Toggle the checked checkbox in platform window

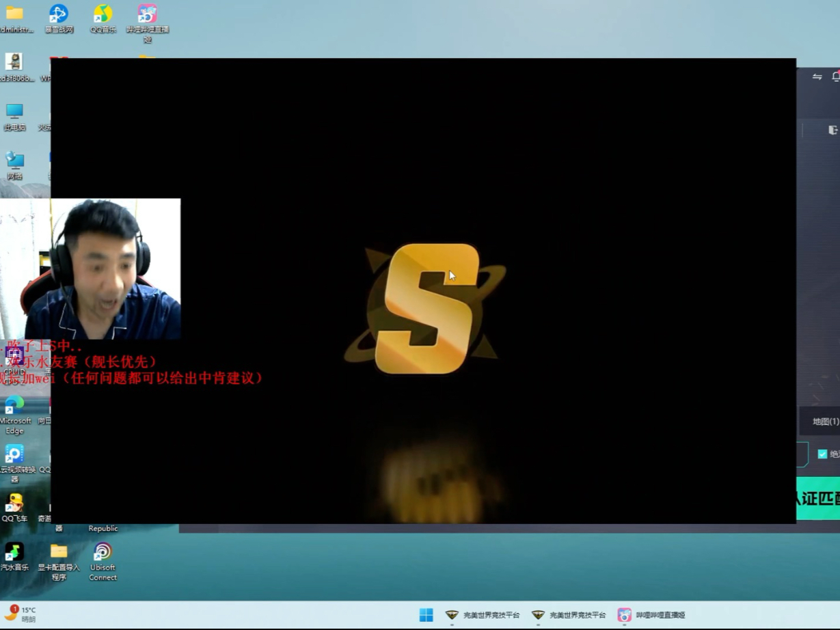[x=822, y=454]
